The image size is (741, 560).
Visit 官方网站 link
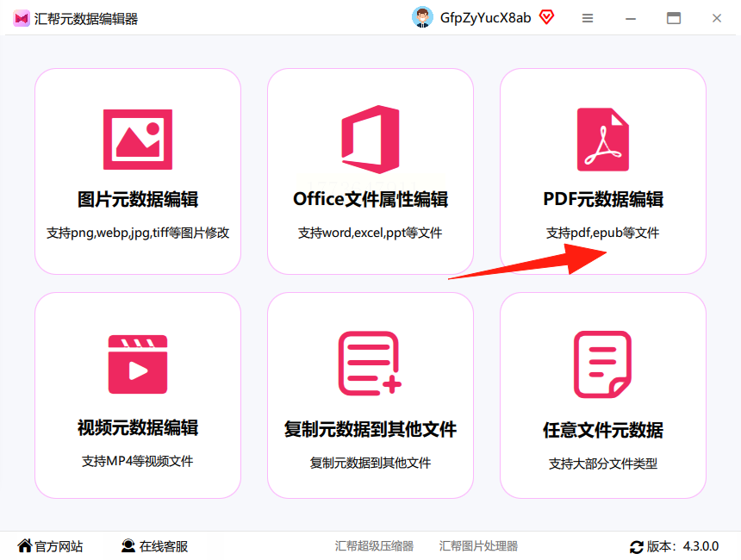[59, 546]
